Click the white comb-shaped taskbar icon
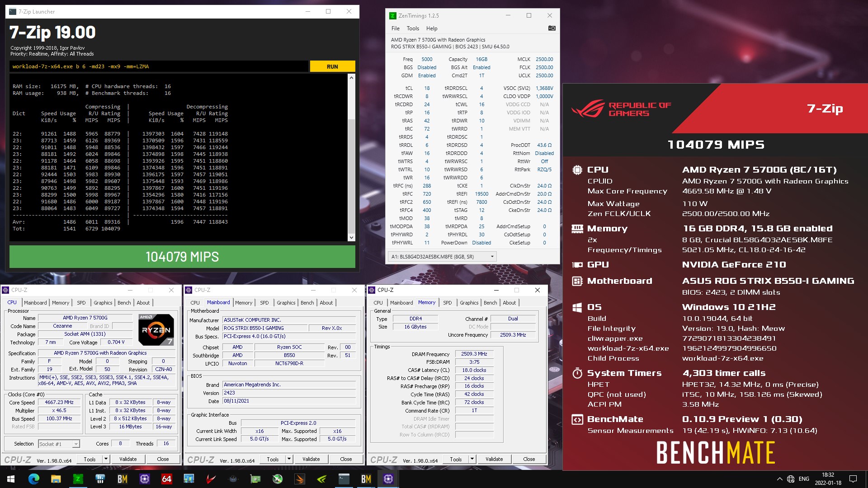 100,479
